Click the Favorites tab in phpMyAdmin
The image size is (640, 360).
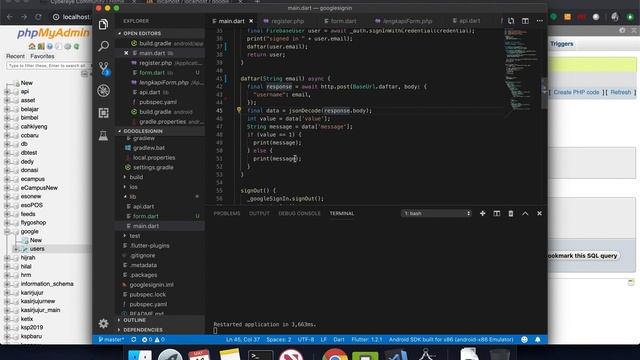click(42, 56)
